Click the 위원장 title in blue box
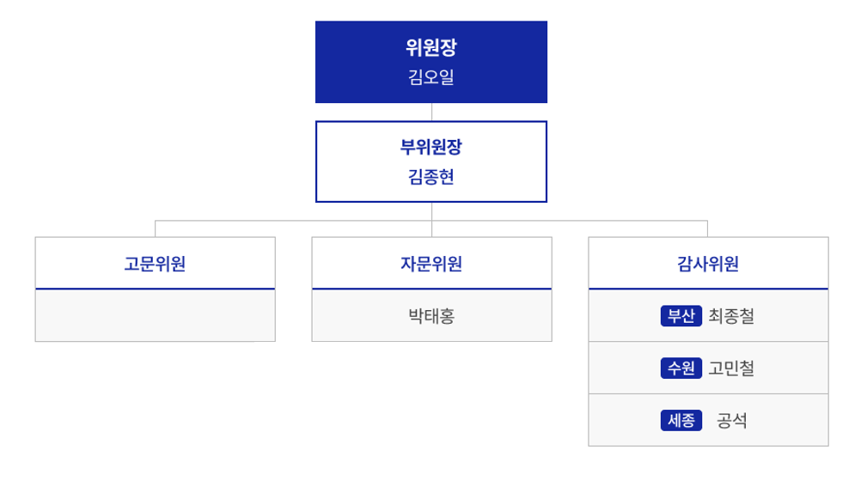867x481 pixels. (x=431, y=47)
